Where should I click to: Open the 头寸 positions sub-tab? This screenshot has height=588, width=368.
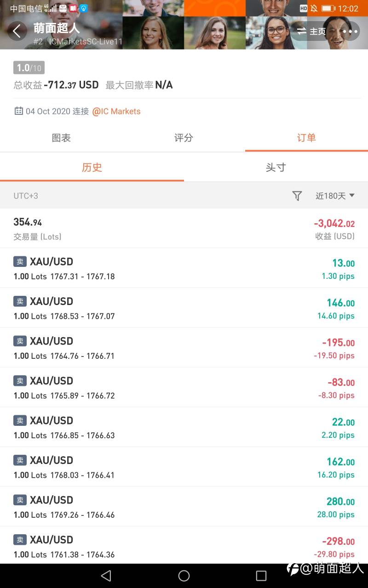pos(276,168)
